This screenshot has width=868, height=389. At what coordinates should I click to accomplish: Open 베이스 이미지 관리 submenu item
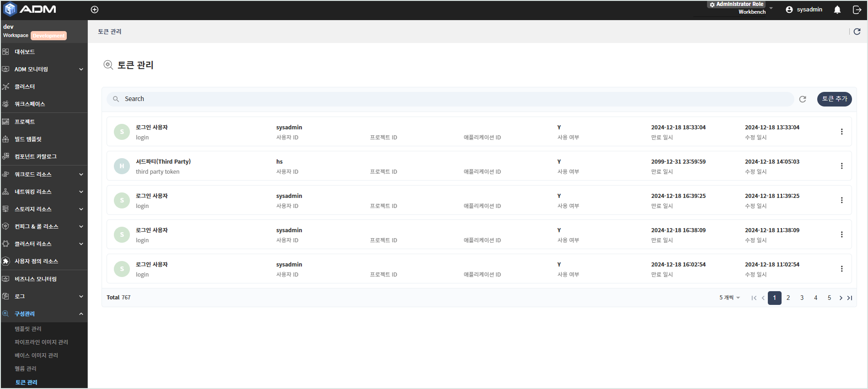click(x=36, y=355)
